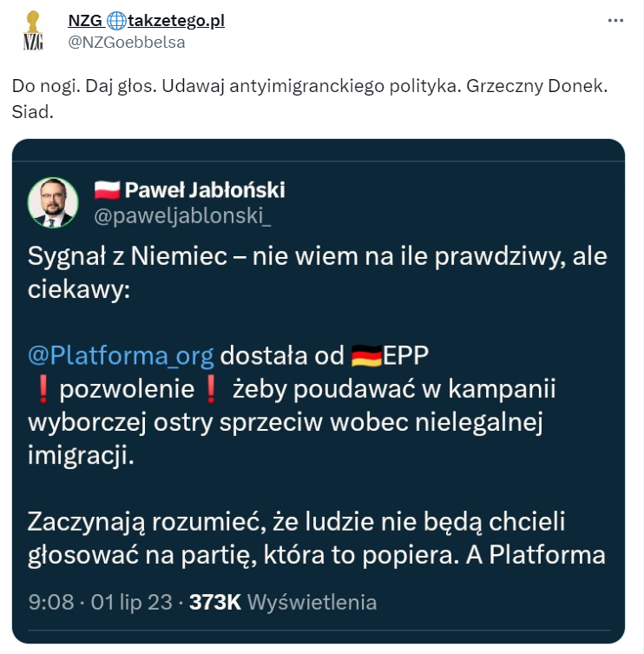Click the NZG profile avatar
Image resolution: width=644 pixels, height=654 pixels.
(x=34, y=30)
